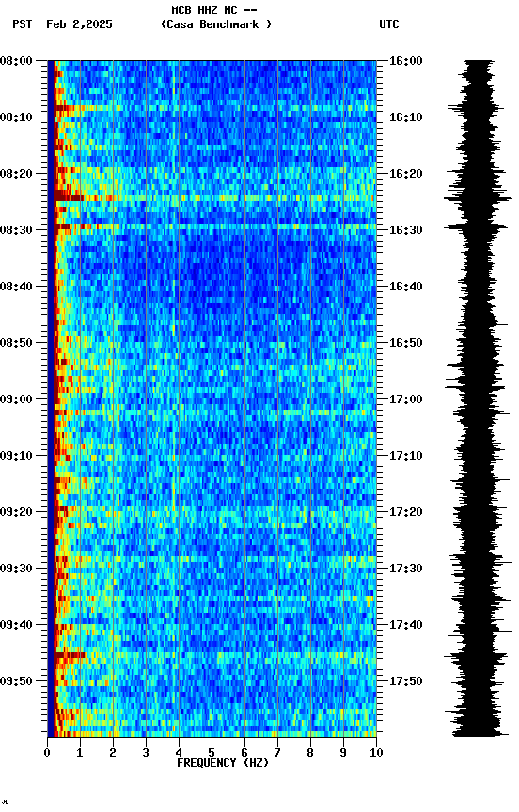Click frequency axis tick label 7
This screenshot has height=812, width=519.
[277, 753]
